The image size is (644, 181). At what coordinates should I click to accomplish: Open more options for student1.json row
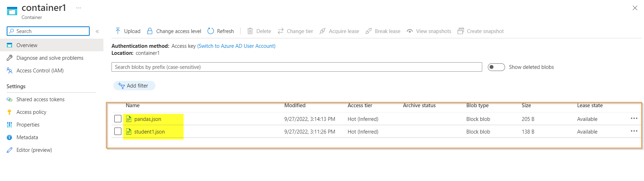(634, 131)
